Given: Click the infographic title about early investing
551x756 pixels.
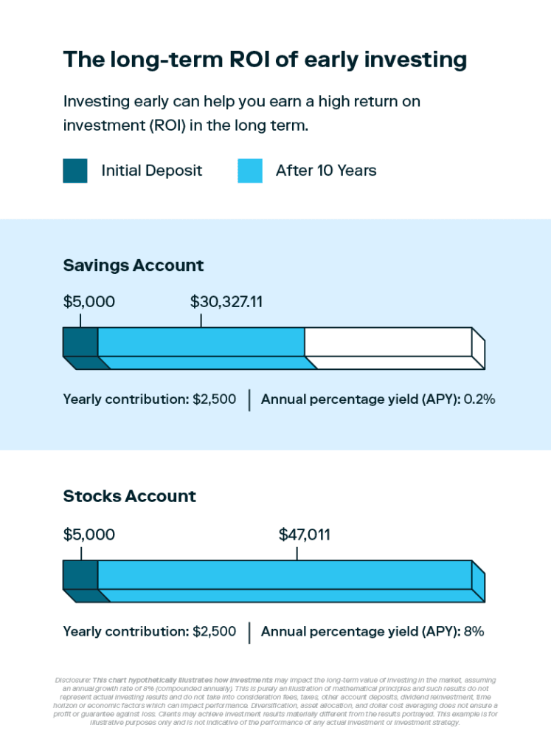Looking at the screenshot, I should click(265, 60).
